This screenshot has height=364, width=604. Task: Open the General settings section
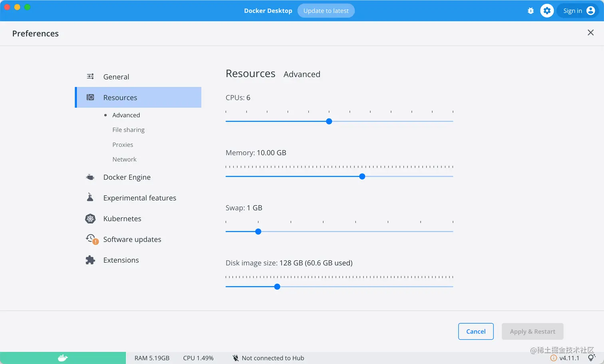click(138, 77)
